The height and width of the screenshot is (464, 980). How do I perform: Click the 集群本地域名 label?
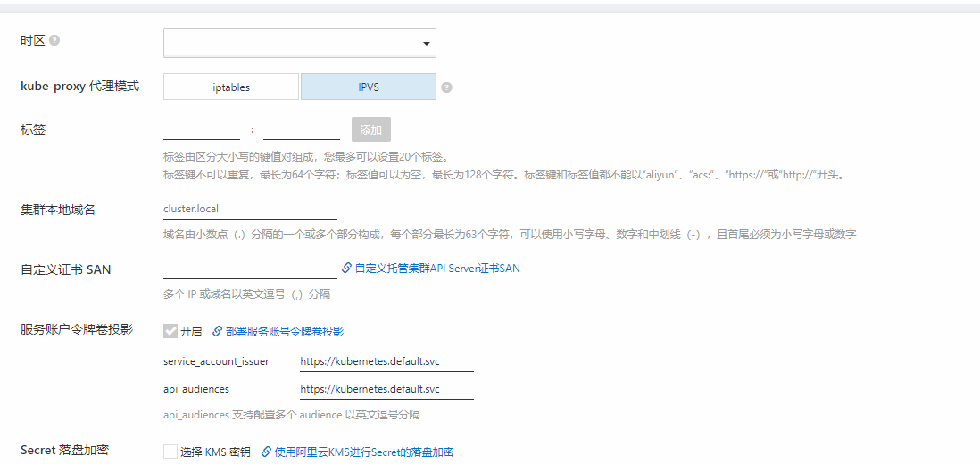point(57,210)
